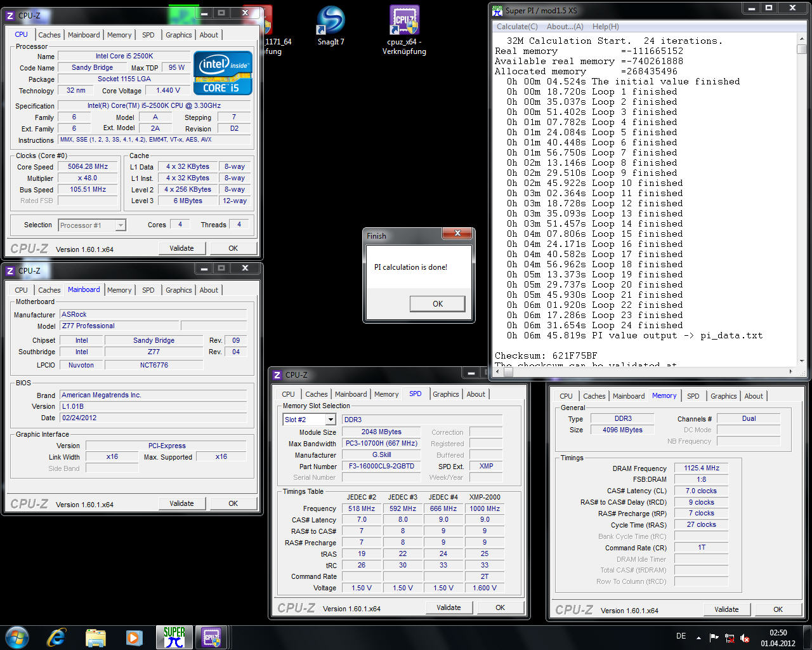Click Command Rate value 1T
812x650 pixels.
pos(701,547)
